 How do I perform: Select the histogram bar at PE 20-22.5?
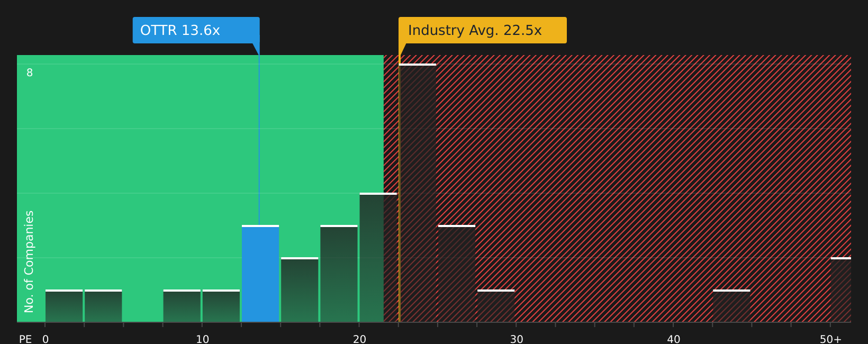tap(378, 257)
